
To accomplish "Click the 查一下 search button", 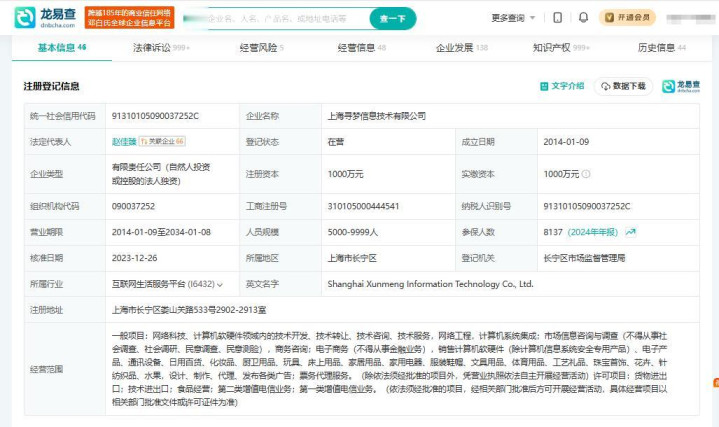I will [x=392, y=18].
